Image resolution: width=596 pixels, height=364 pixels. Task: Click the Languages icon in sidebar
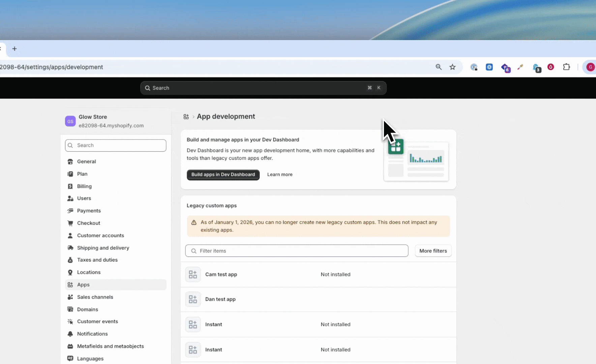70,359
